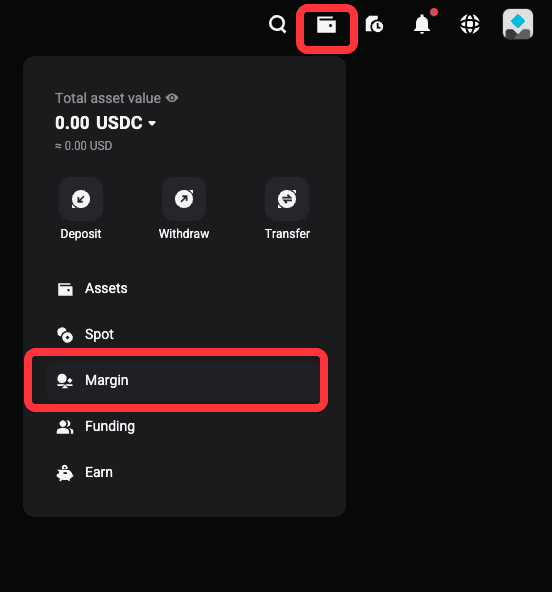Click Total asset value label
This screenshot has height=592, width=552.
click(x=108, y=98)
